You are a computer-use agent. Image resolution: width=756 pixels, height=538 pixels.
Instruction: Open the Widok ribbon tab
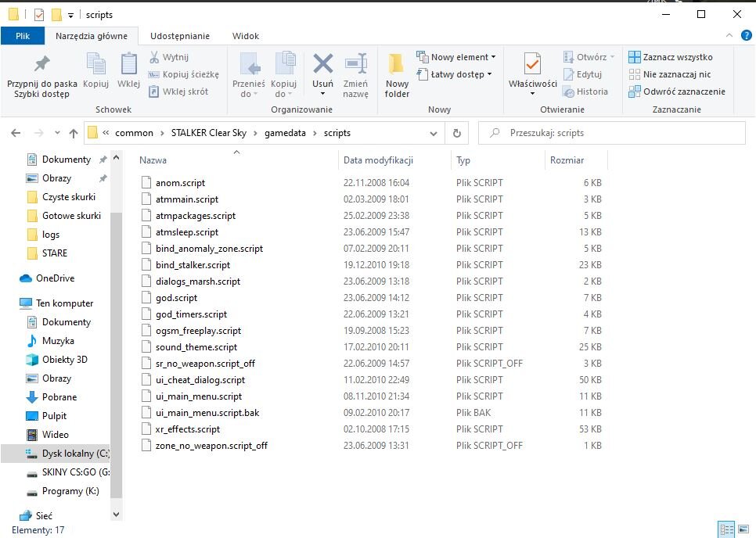click(x=246, y=36)
